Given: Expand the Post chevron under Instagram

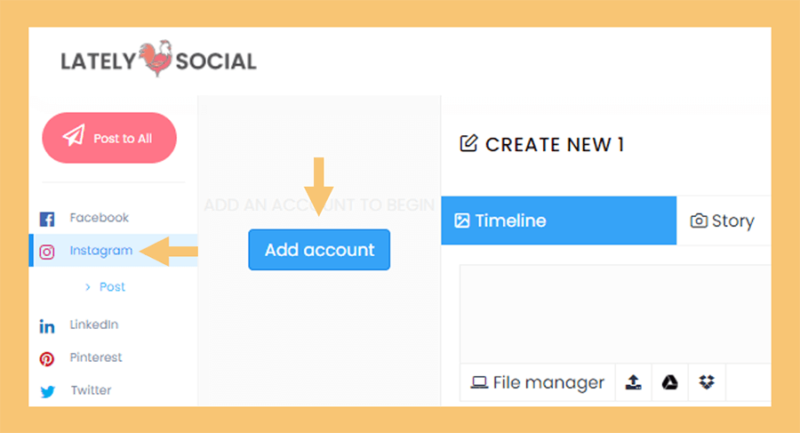Looking at the screenshot, I should pyautogui.click(x=88, y=287).
